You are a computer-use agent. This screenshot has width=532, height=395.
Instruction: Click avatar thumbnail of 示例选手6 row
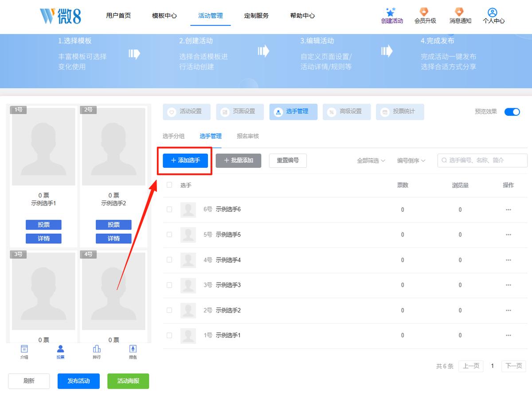(188, 209)
